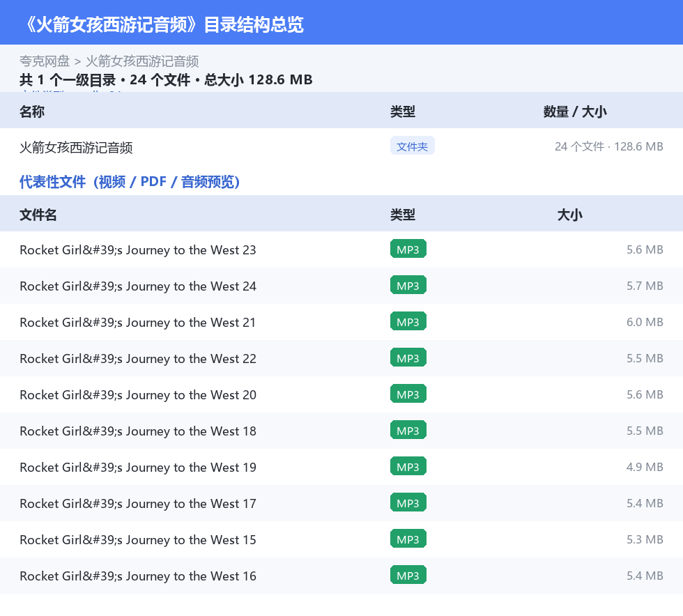This screenshot has height=616, width=683.
Task: Select the MP3 badge in West 17 row
Action: (408, 502)
